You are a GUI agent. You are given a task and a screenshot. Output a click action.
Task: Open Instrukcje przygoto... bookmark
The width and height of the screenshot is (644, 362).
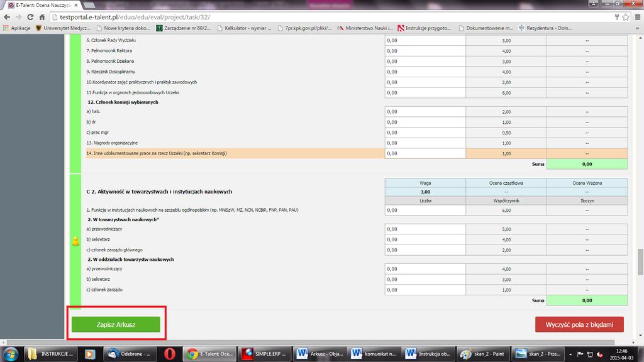pos(425,28)
